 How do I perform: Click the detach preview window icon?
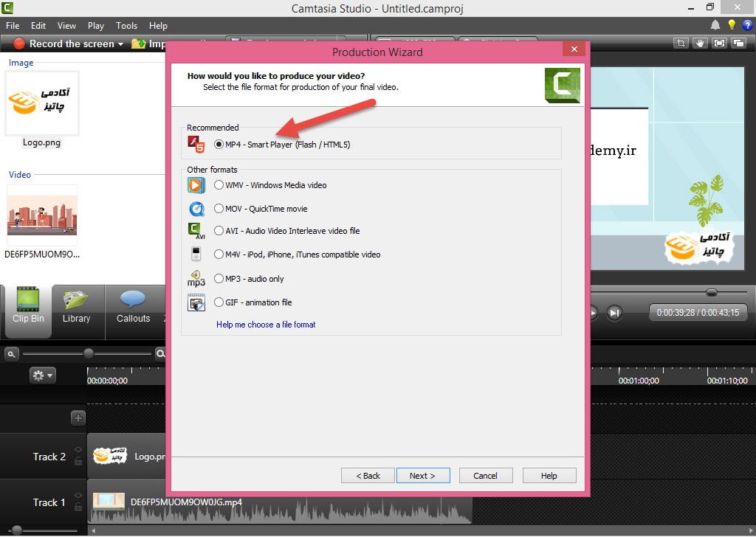tap(738, 44)
